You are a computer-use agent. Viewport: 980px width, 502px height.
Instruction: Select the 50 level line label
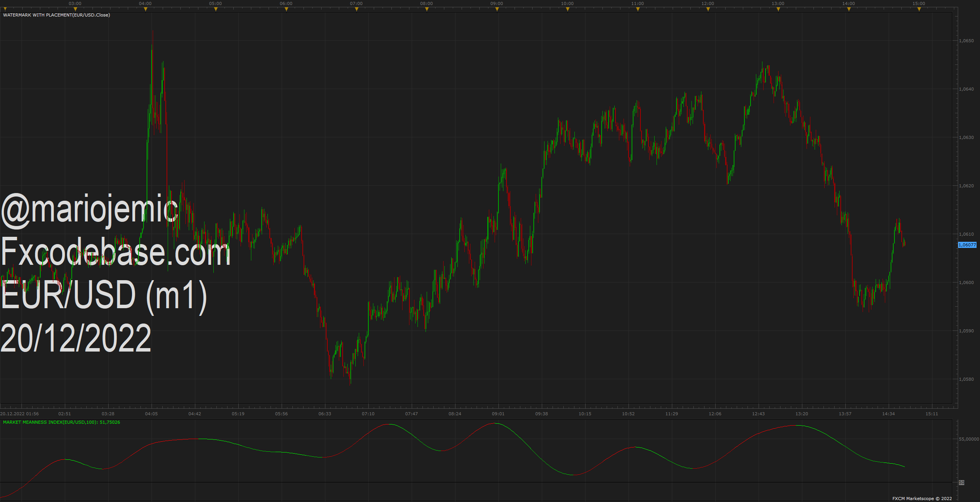point(961,482)
